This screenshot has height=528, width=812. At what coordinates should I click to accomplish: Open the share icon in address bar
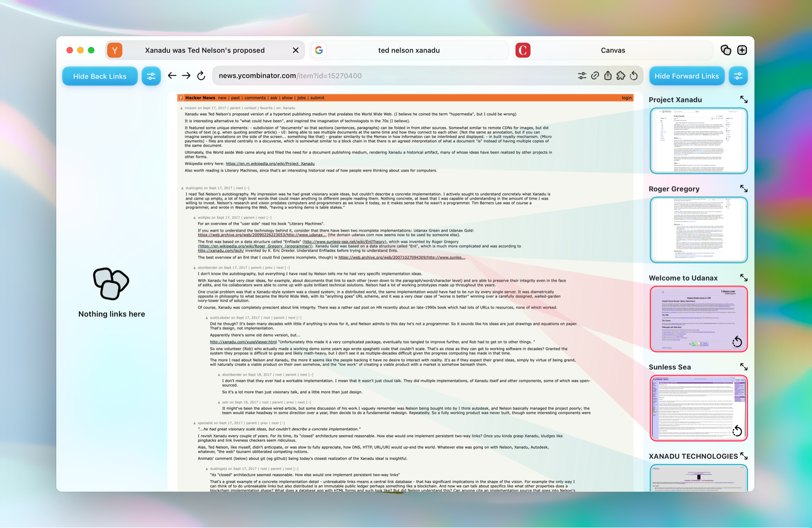(608, 76)
